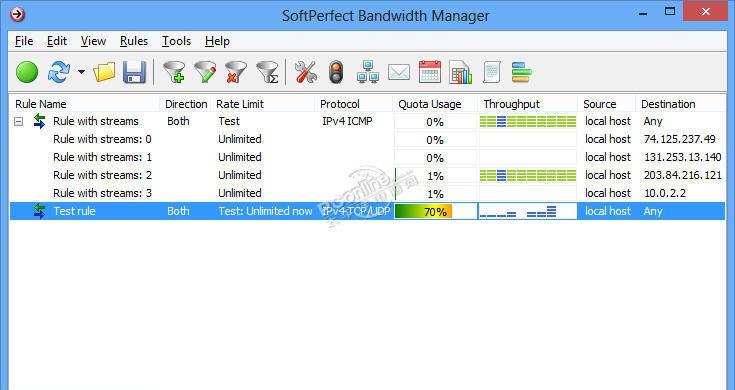Image resolution: width=735 pixels, height=390 pixels.
Task: Click the red calendar icon
Action: tap(430, 73)
